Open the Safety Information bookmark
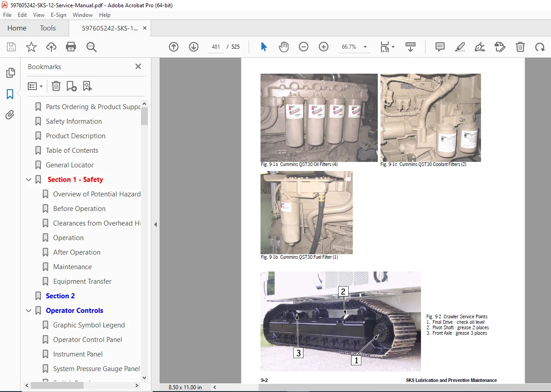 click(x=74, y=121)
